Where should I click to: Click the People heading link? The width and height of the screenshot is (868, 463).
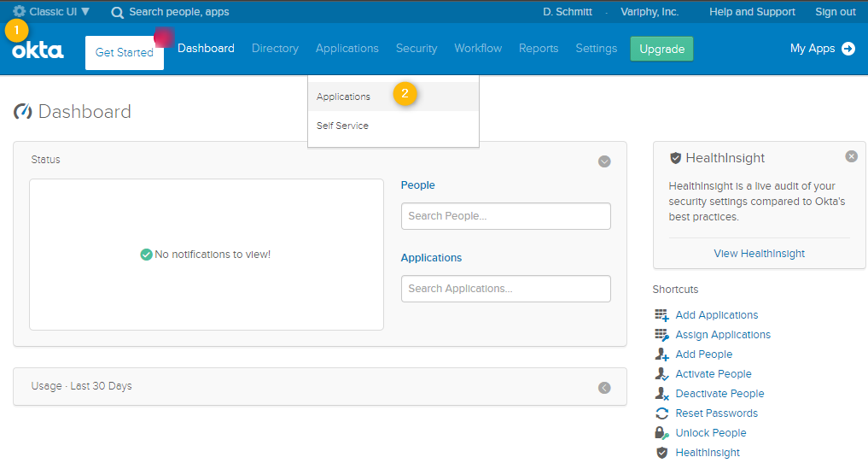point(418,185)
